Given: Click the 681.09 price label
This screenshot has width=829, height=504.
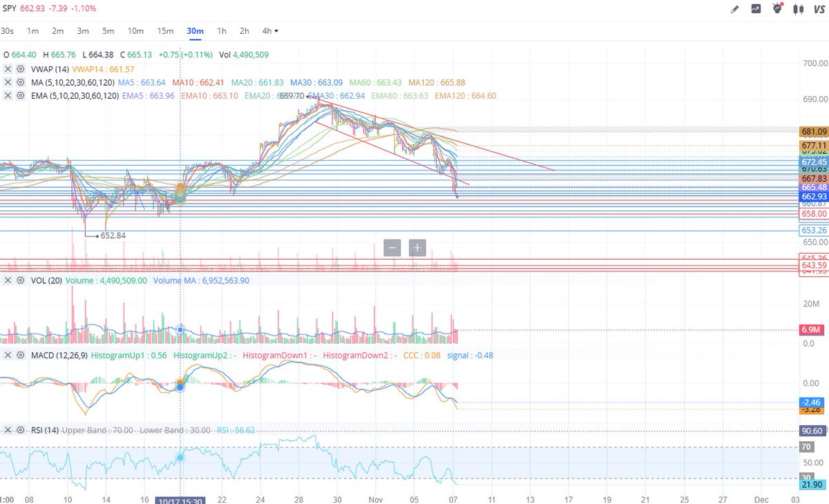Looking at the screenshot, I should coord(812,130).
